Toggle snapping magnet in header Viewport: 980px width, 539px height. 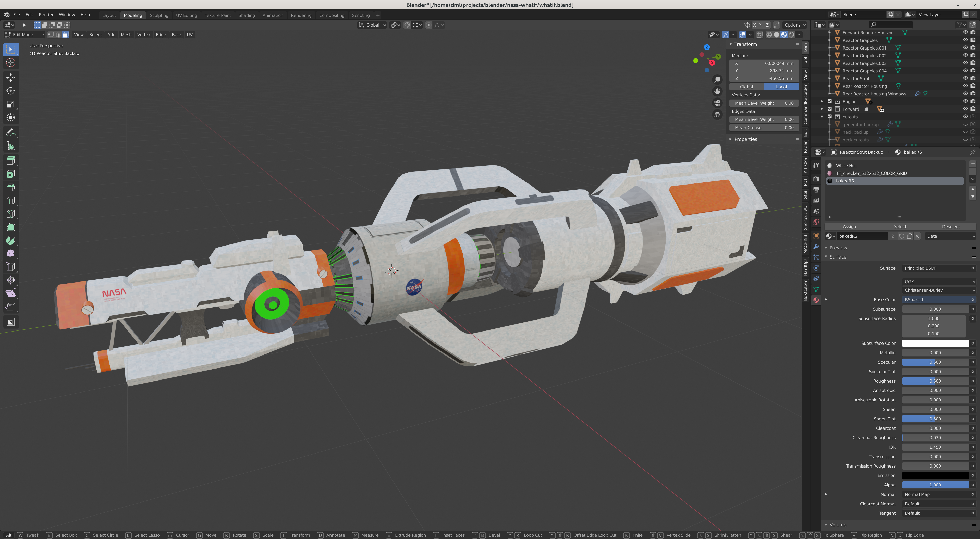tap(407, 25)
